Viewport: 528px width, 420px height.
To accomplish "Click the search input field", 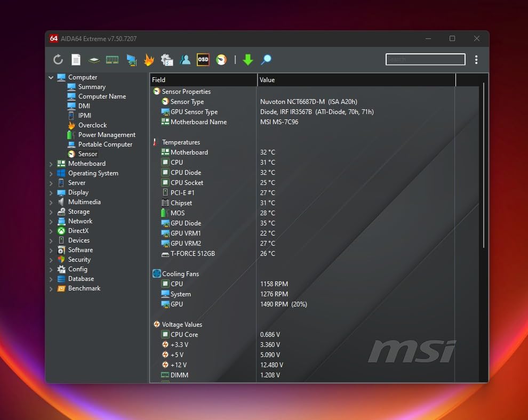I will click(x=425, y=60).
